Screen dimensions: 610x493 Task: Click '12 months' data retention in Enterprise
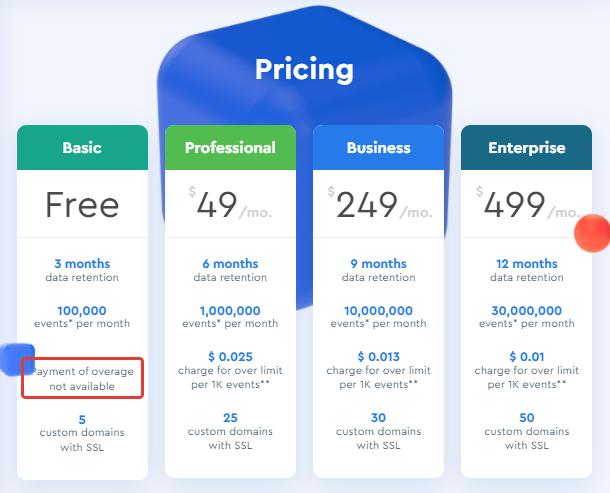pyautogui.click(x=527, y=263)
